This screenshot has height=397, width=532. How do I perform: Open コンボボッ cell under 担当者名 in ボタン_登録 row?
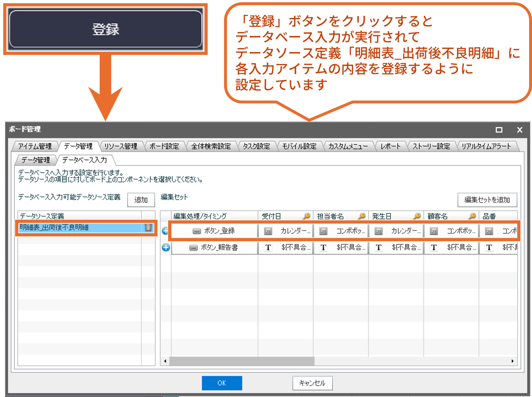point(341,231)
